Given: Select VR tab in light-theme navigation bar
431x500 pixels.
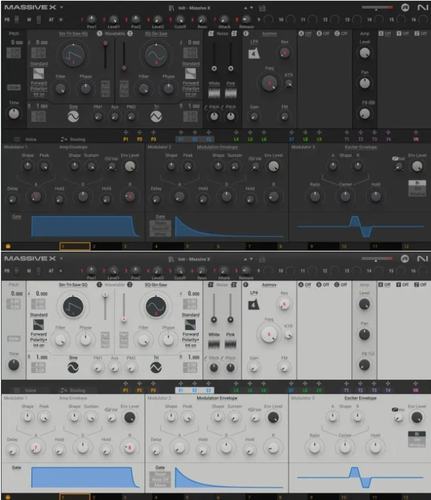Looking at the screenshot, I should pyautogui.click(x=416, y=390).
